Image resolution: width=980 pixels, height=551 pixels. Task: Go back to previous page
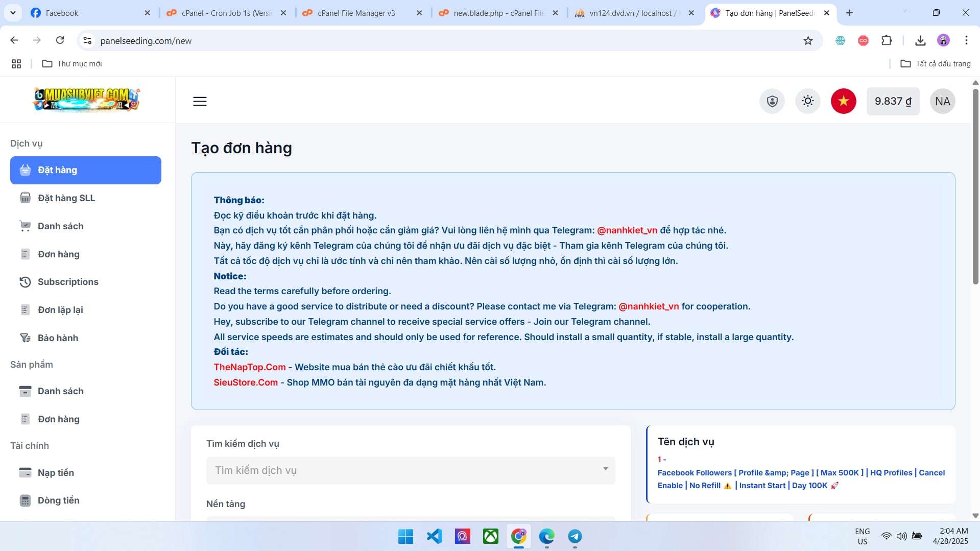coord(14,40)
